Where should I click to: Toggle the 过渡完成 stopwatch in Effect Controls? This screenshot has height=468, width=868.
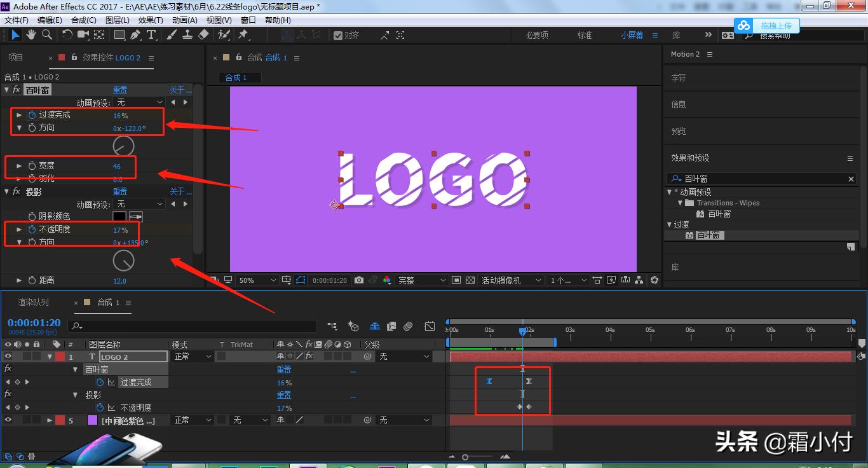click(x=32, y=115)
